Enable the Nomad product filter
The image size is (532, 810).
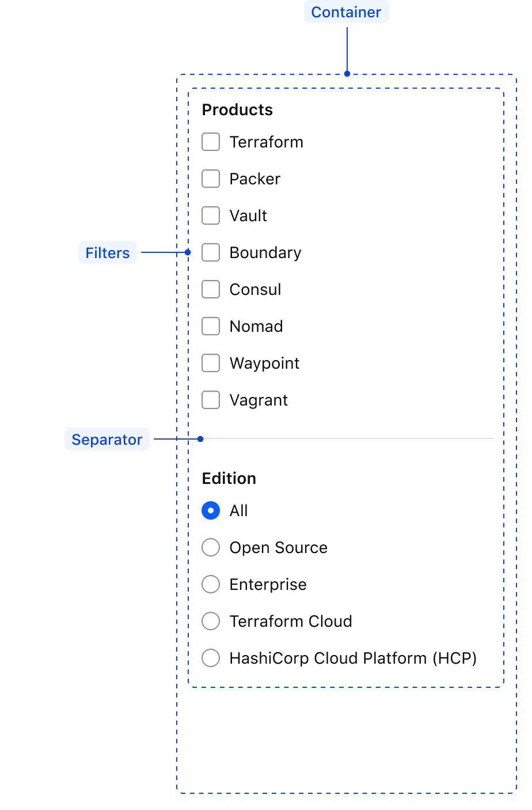click(x=211, y=326)
